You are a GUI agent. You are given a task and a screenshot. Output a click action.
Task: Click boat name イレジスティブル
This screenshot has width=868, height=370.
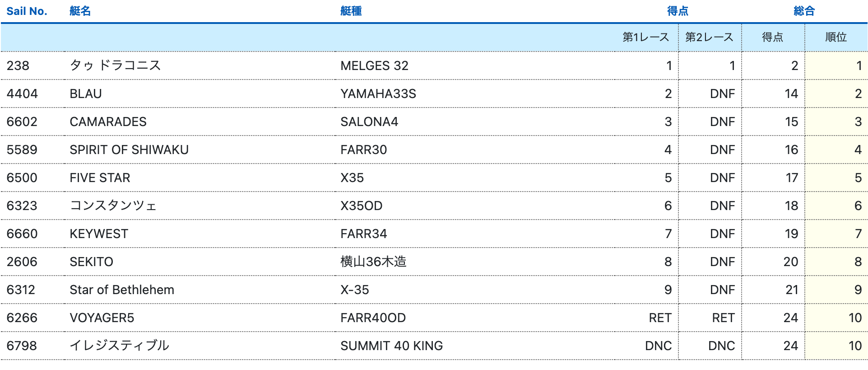[119, 346]
